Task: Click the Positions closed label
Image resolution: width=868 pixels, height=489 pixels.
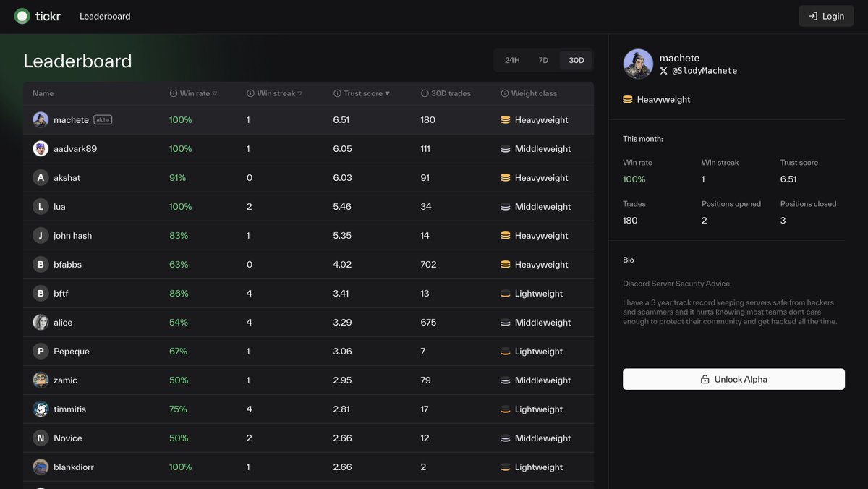Action: click(808, 204)
